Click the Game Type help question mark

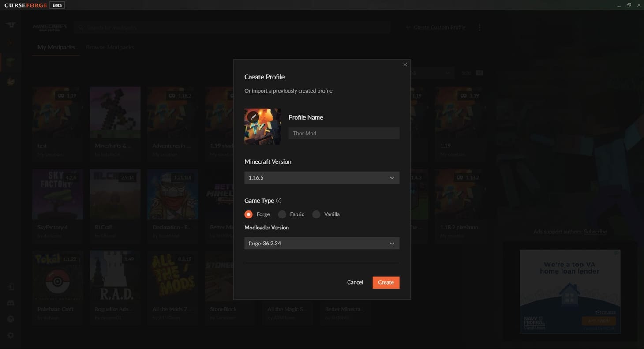(x=279, y=200)
